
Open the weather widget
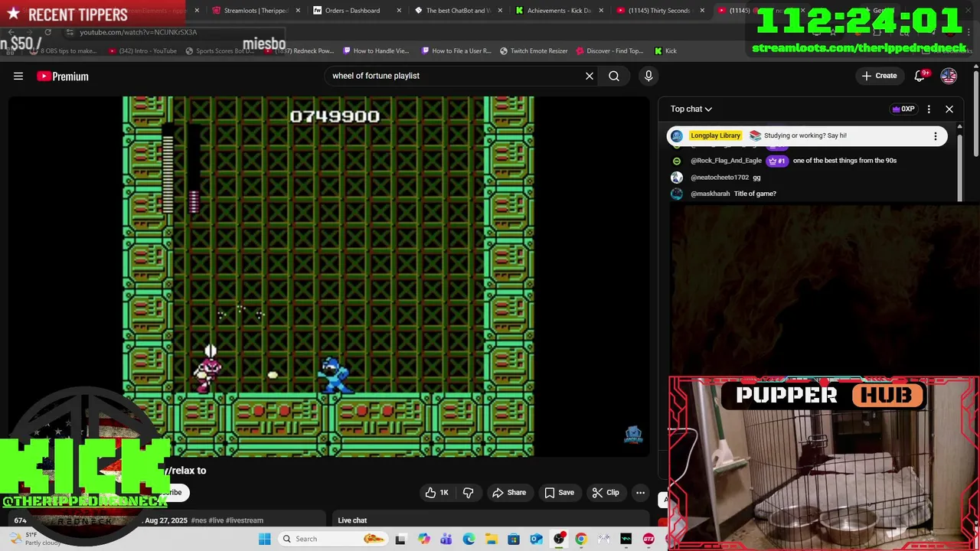(34, 539)
